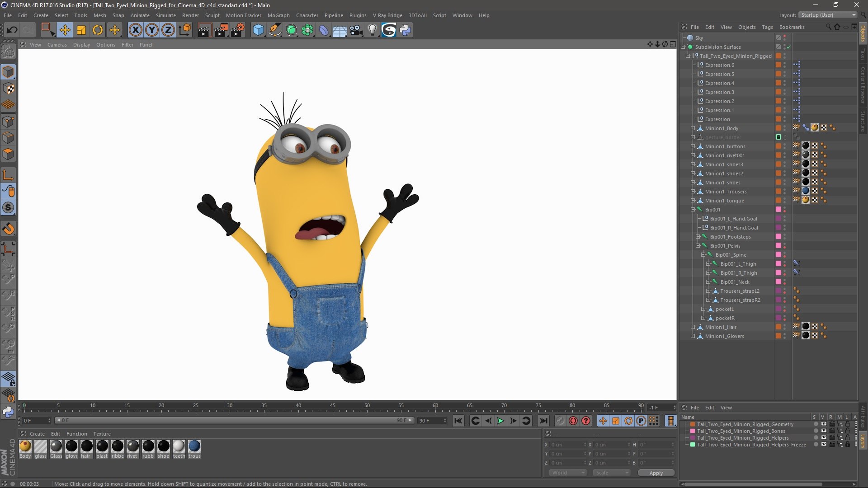Screen dimensions: 868x488
Task: Expand Minion1_Trousers object
Action: coord(693,192)
